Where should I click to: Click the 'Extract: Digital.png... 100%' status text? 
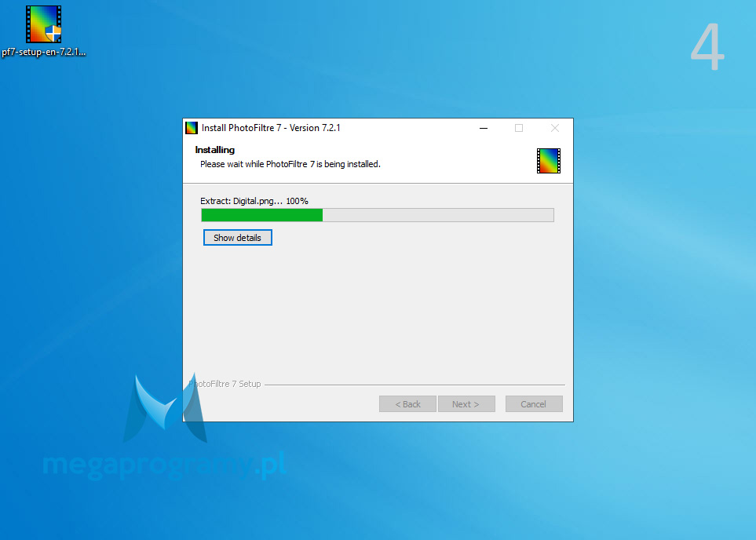(254, 201)
